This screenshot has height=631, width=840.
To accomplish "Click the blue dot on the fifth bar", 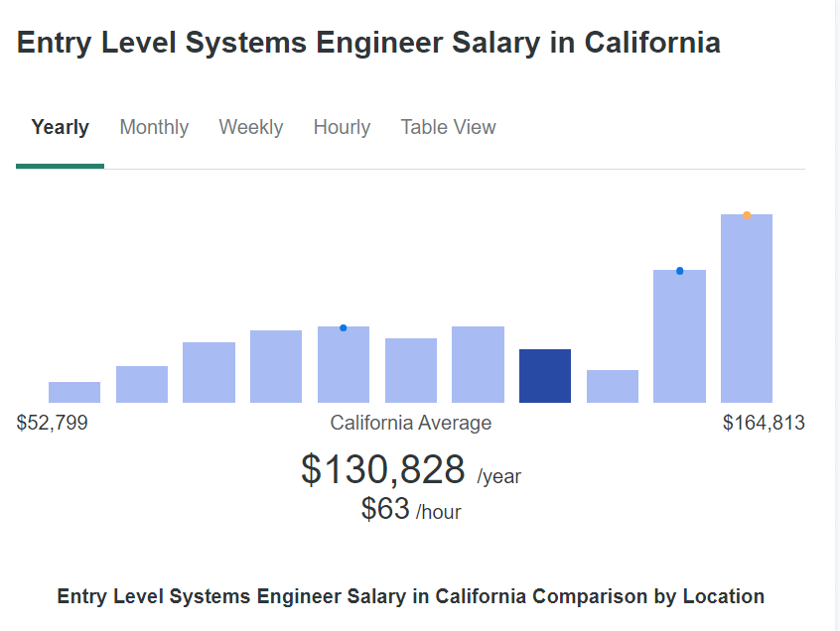I will (344, 327).
